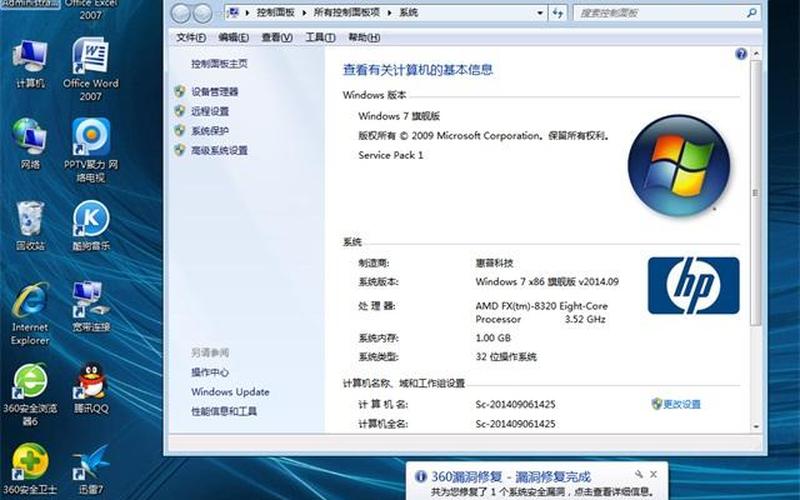Open 360安全卫士 desktop shortcut
This screenshot has width=800, height=500.
pyautogui.click(x=30, y=469)
